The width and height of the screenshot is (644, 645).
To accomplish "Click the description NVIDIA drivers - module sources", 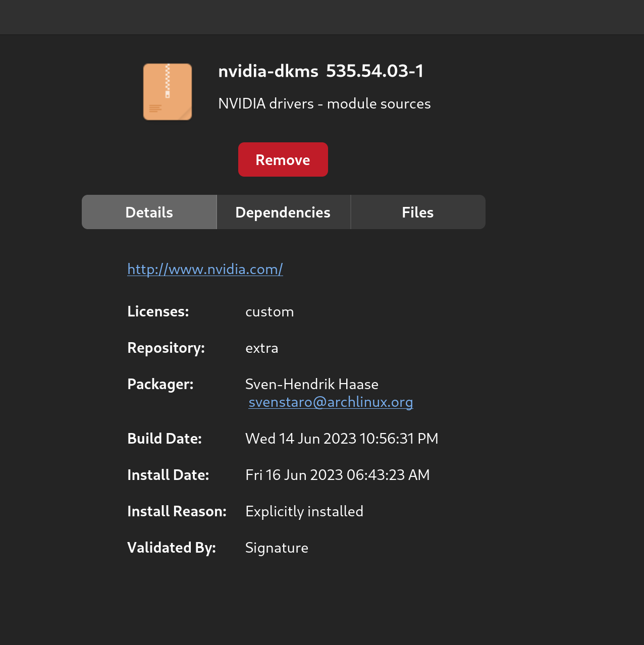I will tap(325, 103).
